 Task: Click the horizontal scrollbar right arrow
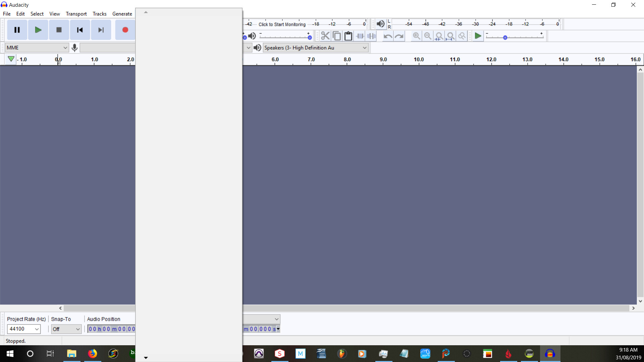pos(633,308)
